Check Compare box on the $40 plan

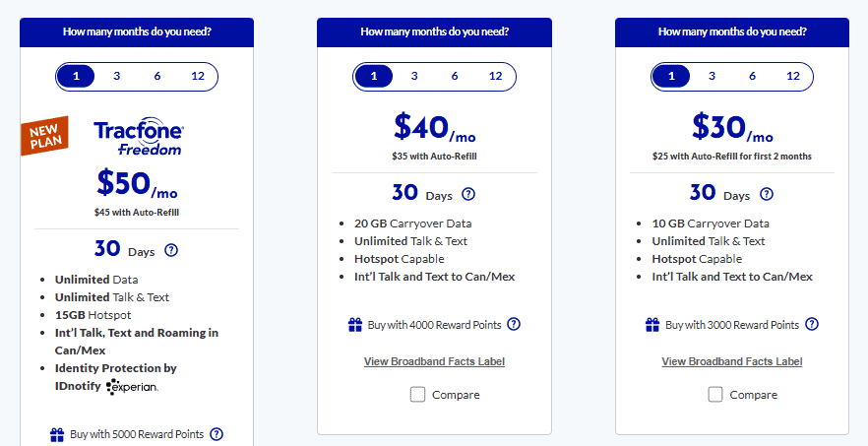tap(417, 395)
